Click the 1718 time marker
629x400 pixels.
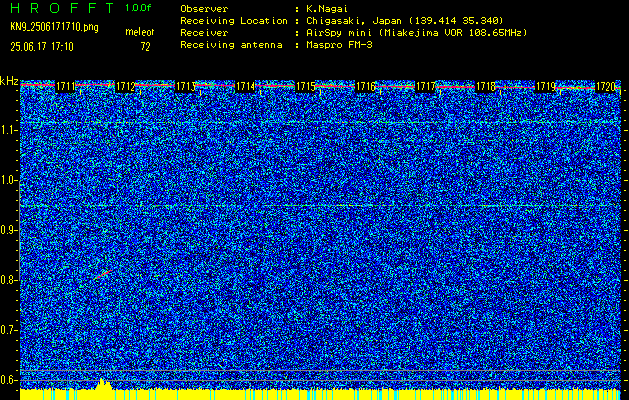pos(485,86)
